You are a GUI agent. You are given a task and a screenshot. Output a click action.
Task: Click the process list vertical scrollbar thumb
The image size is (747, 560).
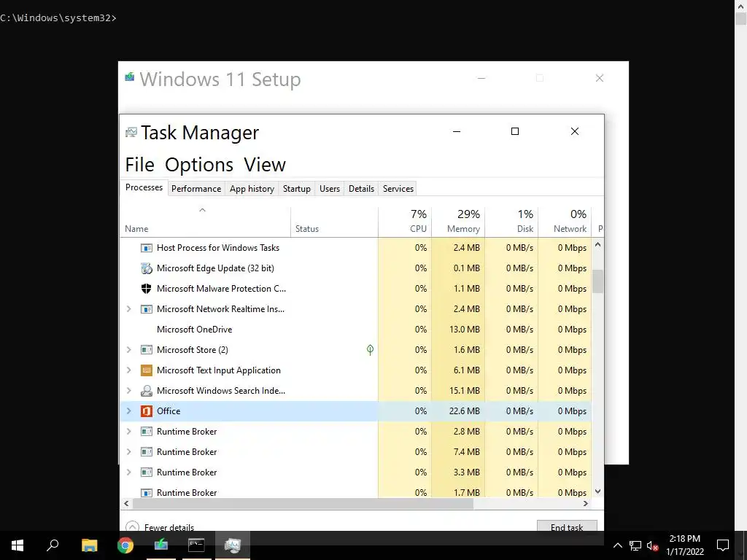click(x=598, y=281)
